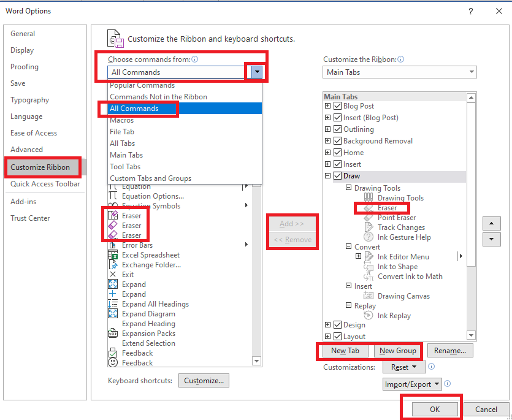
Task: Uncheck the Outlining tab checkbox
Action: point(338,129)
